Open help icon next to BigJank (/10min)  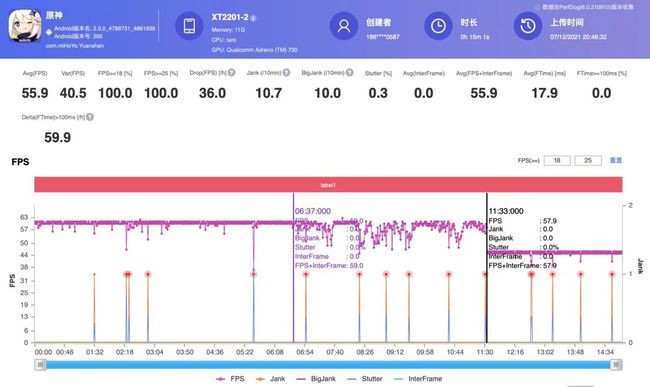(x=349, y=73)
